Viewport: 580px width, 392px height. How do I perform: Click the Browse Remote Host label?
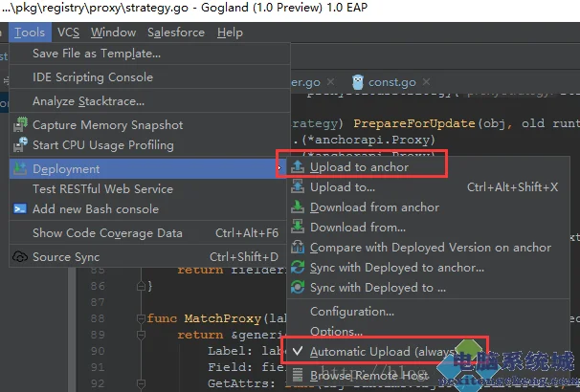369,376
